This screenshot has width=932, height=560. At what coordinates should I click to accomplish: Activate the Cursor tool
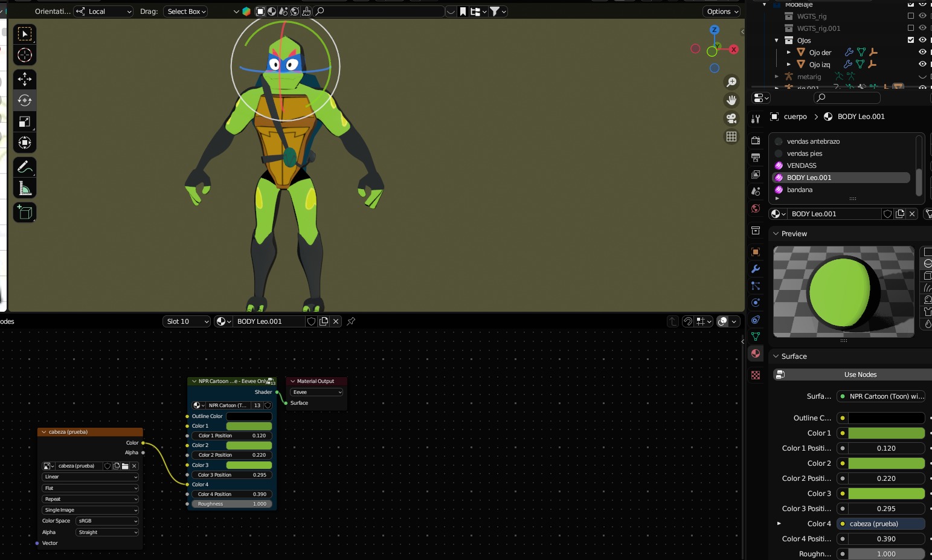click(x=25, y=55)
